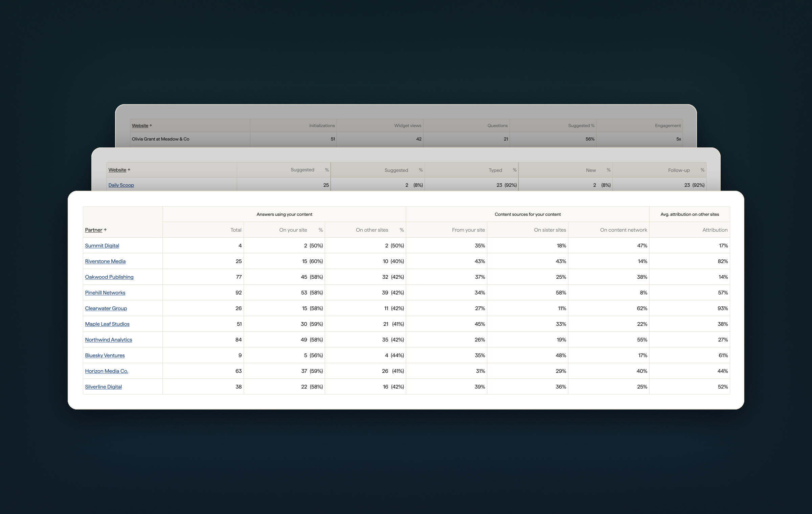
Task: Click the Typed header in middle window
Action: [x=495, y=170]
